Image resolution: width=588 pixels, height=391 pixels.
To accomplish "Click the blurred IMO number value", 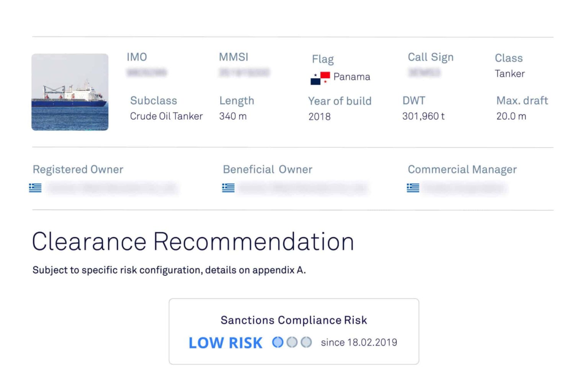I will tap(147, 72).
